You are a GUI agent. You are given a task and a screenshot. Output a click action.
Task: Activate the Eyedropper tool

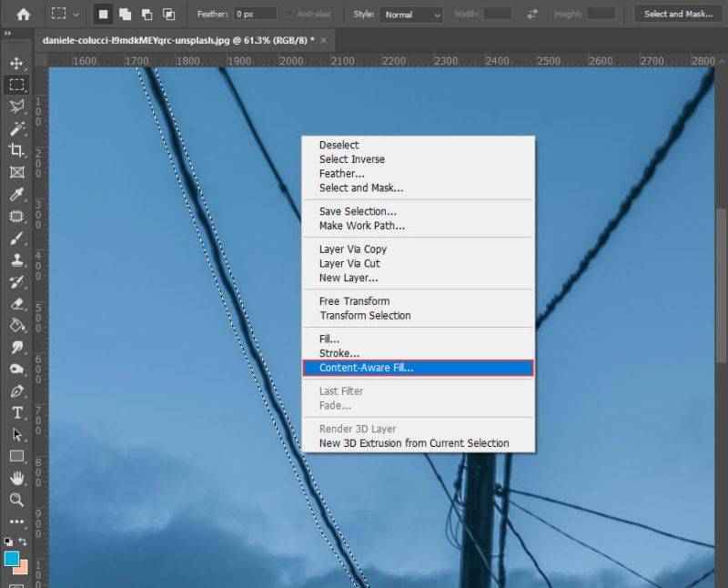point(16,195)
